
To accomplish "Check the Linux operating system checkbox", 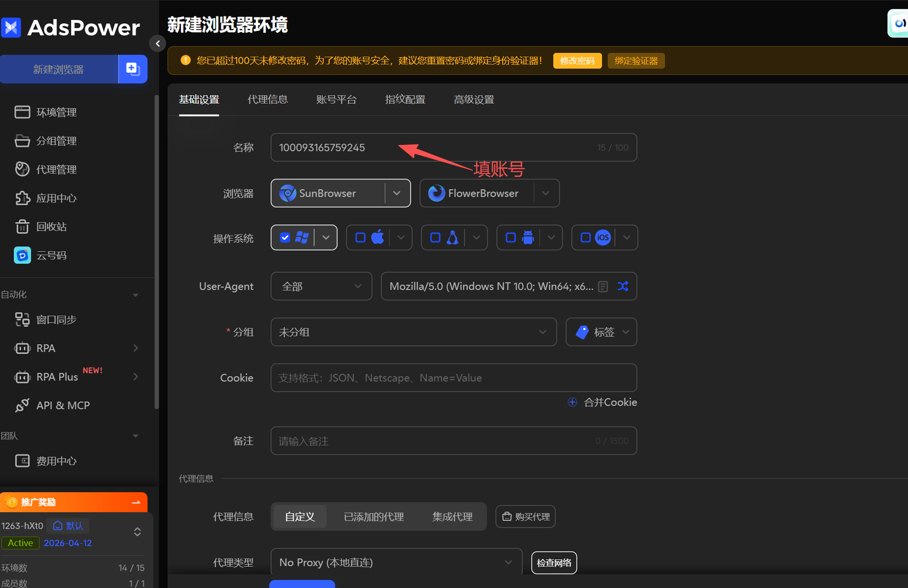I will [x=435, y=238].
